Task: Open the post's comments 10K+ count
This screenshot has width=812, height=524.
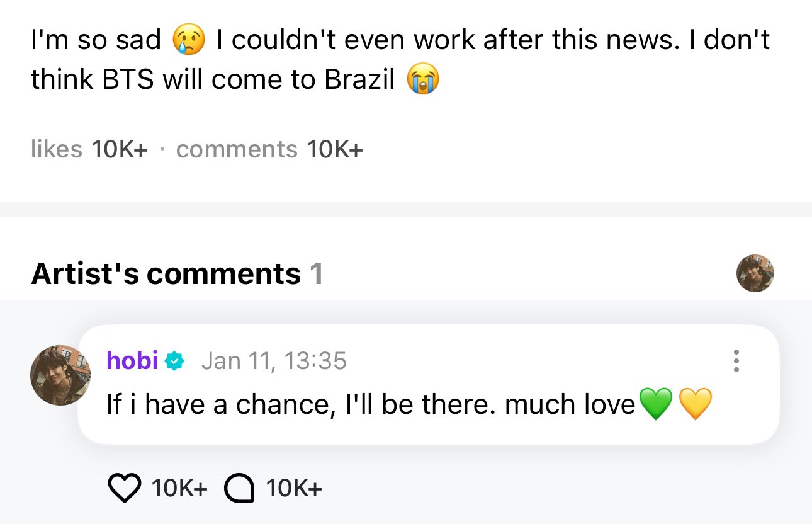Action: tap(269, 149)
